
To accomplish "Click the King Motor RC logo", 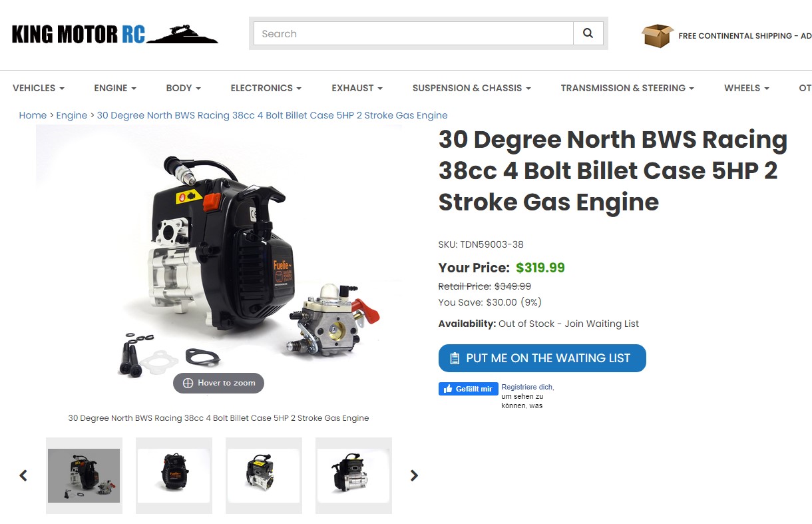I will point(115,34).
